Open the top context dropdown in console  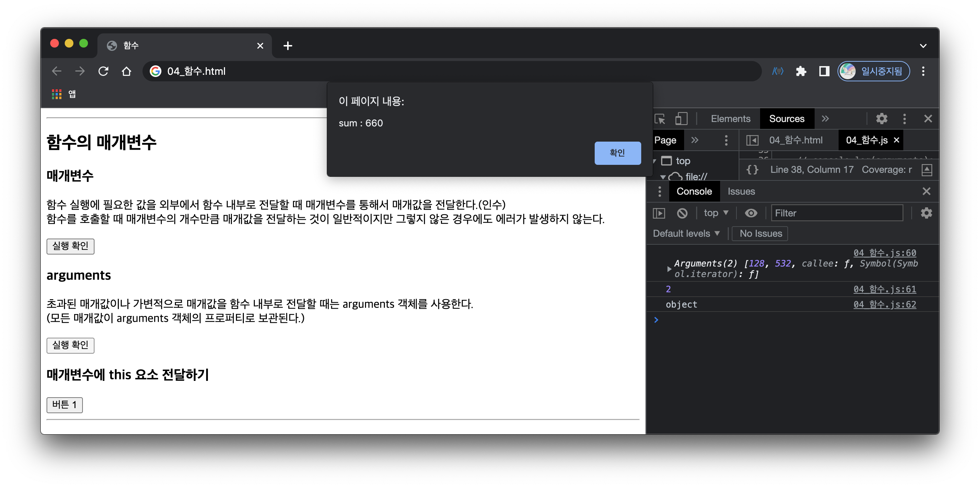click(x=716, y=213)
